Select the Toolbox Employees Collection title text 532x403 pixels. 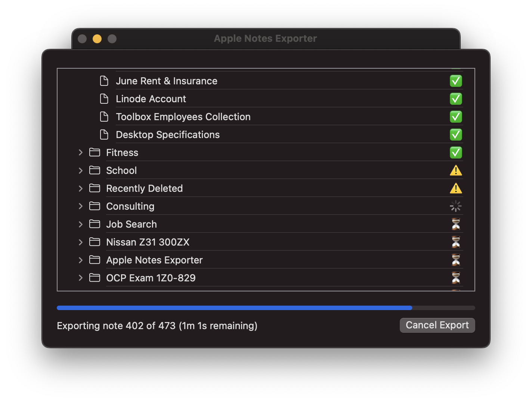(x=183, y=117)
